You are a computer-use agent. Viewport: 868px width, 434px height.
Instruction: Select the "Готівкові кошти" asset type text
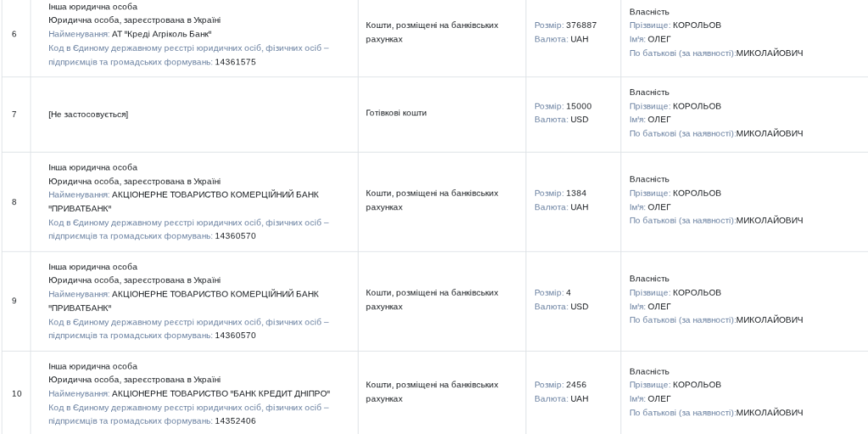(396, 113)
